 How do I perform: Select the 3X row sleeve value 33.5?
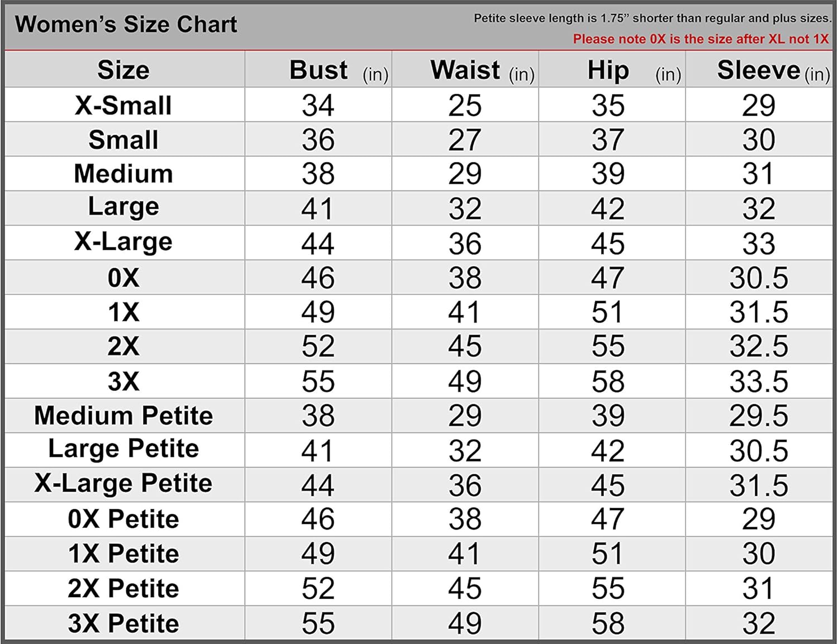pyautogui.click(x=759, y=381)
